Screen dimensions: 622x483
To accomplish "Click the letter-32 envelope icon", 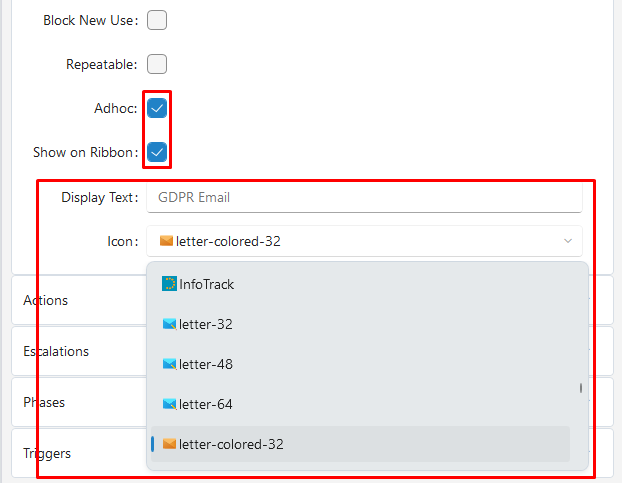I will click(x=169, y=324).
